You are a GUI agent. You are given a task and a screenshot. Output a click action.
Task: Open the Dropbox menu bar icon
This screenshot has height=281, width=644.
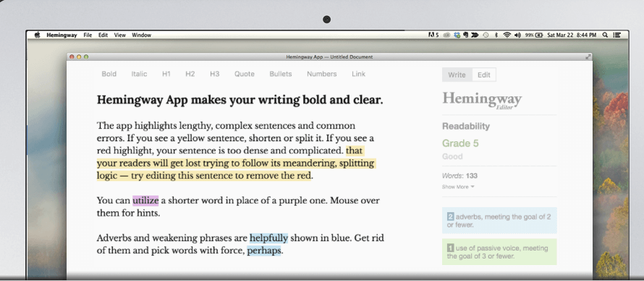coord(457,35)
